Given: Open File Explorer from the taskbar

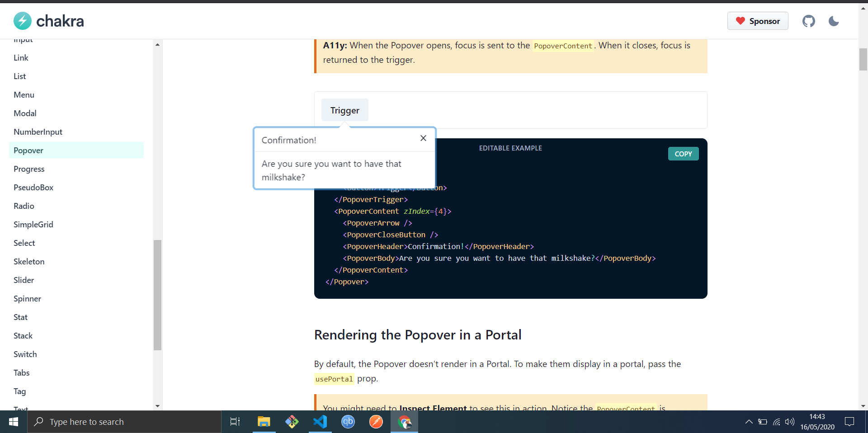Looking at the screenshot, I should click(264, 422).
